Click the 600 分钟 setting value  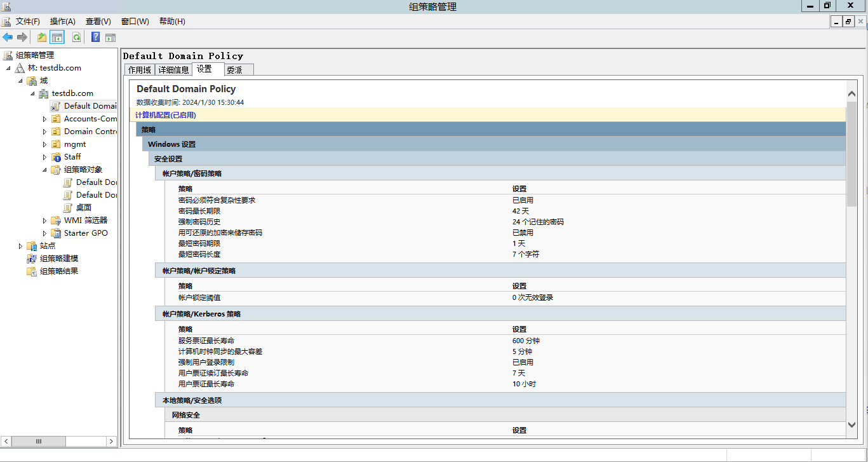coord(526,341)
